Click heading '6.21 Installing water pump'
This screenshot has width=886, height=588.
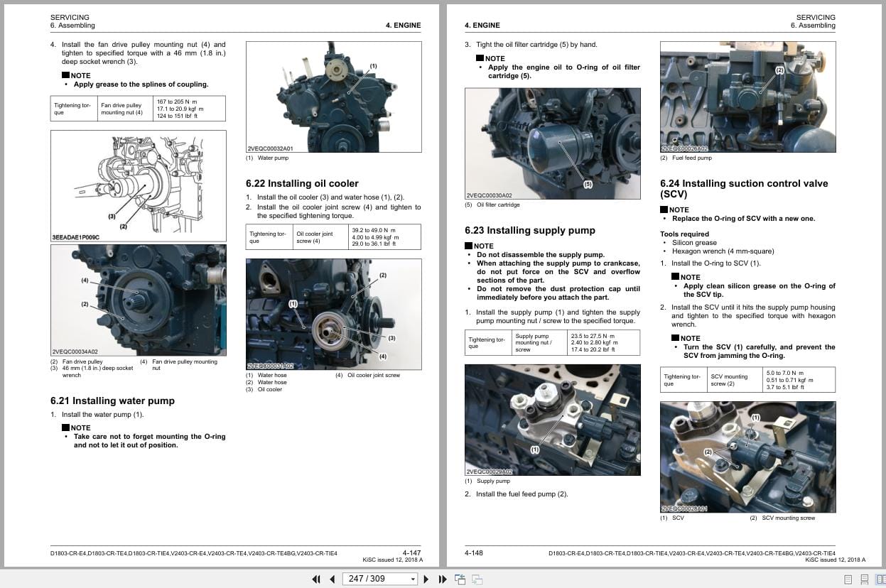point(112,401)
